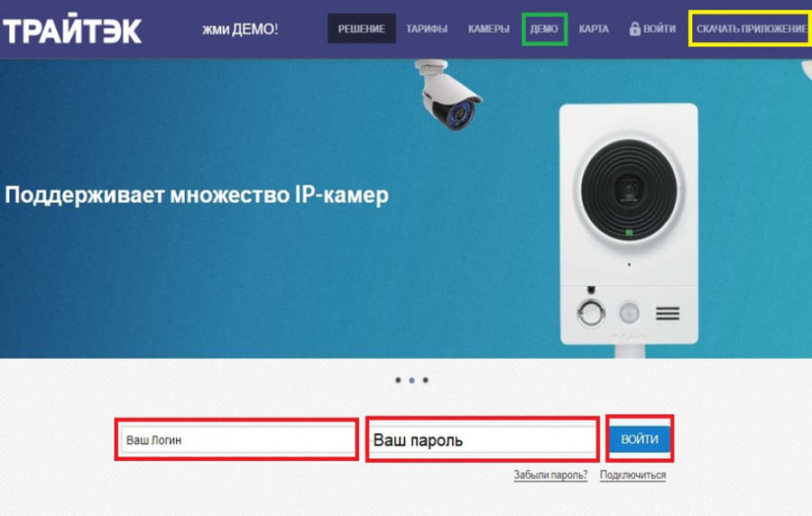
Task: Focus the Ваш пароль input field
Action: (483, 440)
